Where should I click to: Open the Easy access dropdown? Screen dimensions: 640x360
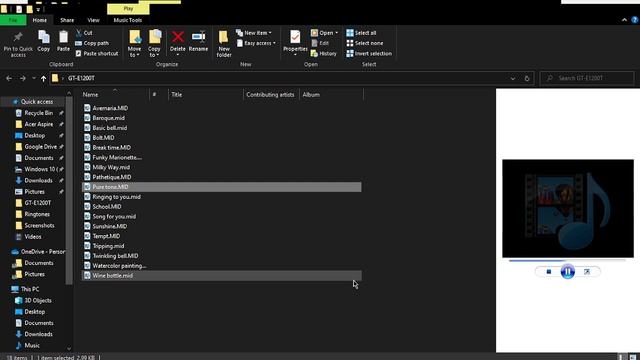click(256, 43)
